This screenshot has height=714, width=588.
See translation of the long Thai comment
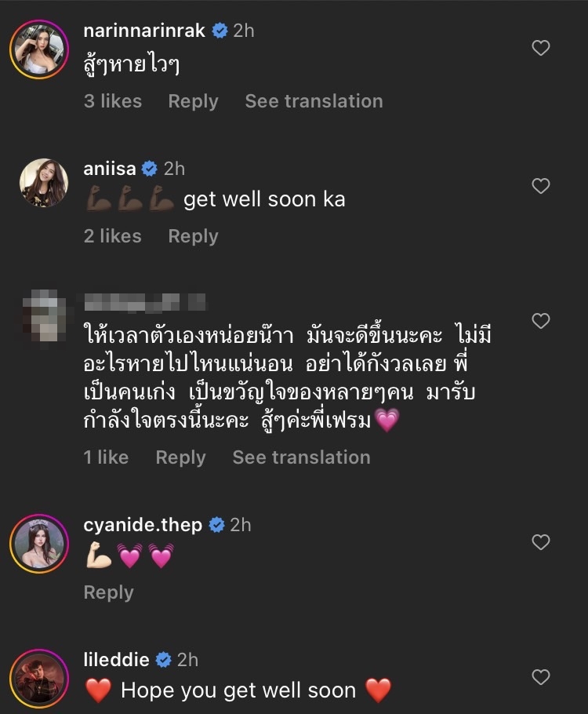(x=301, y=457)
